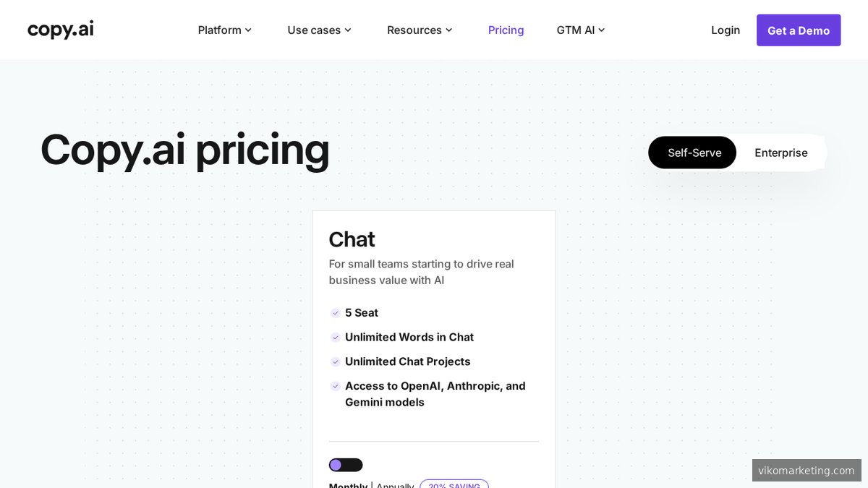This screenshot has width=868, height=488.
Task: Open the Platform menu
Action: click(x=219, y=30)
